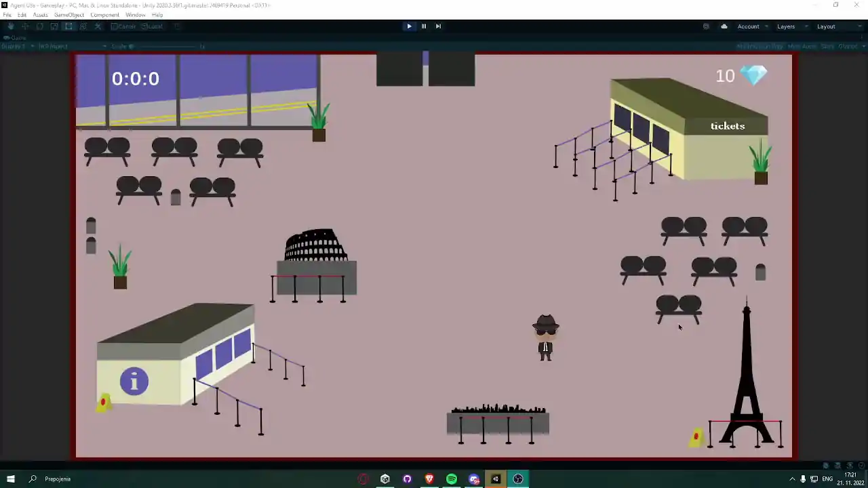Open OBS Studio from taskbar
868x488 pixels.
click(x=518, y=479)
